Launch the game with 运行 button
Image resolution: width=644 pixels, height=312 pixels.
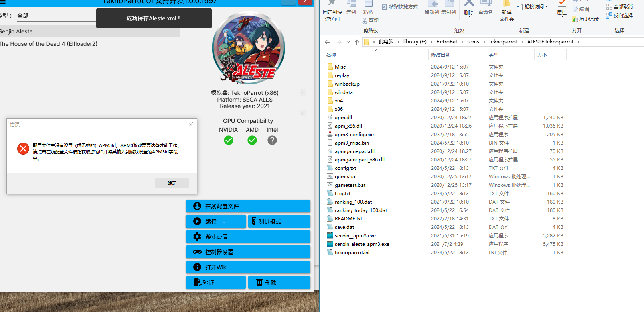216,221
